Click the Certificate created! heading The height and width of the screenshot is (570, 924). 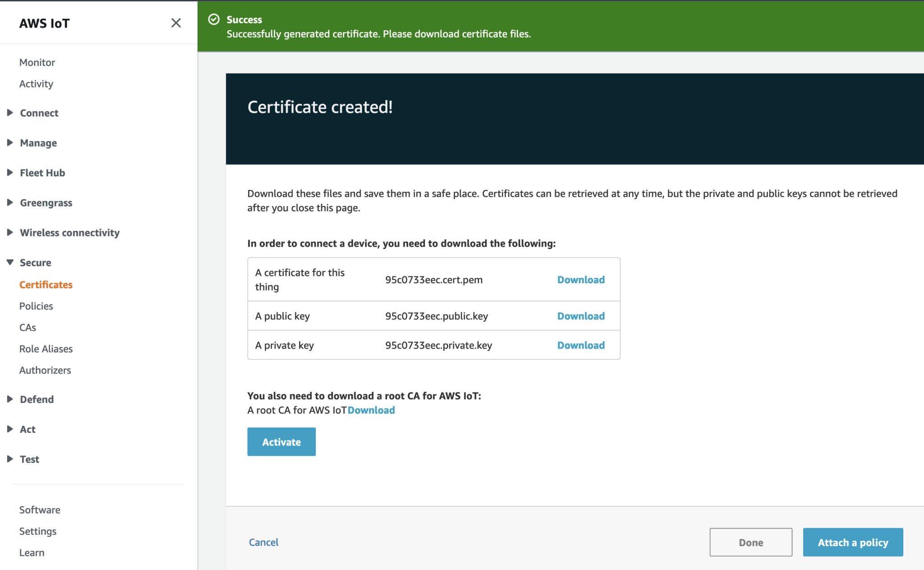(320, 107)
